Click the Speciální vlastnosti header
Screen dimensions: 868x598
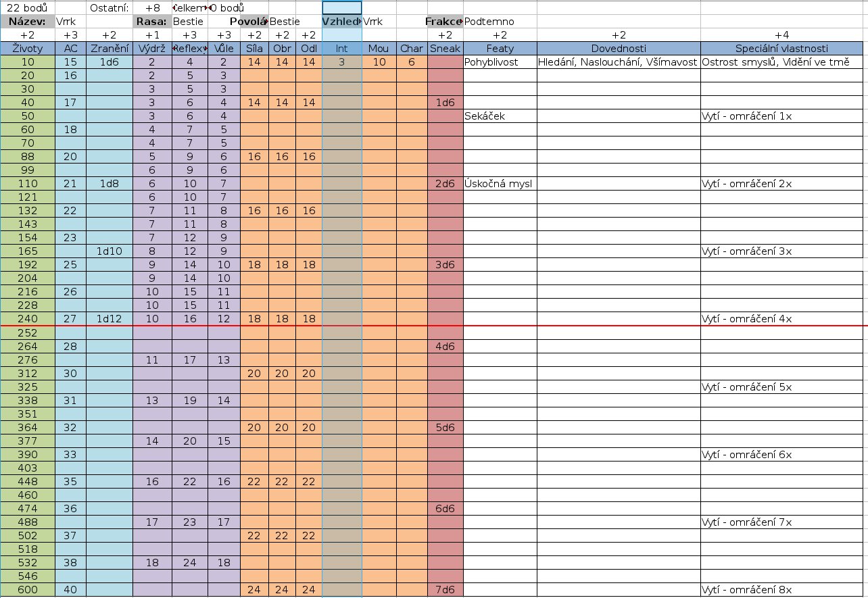pyautogui.click(x=783, y=49)
